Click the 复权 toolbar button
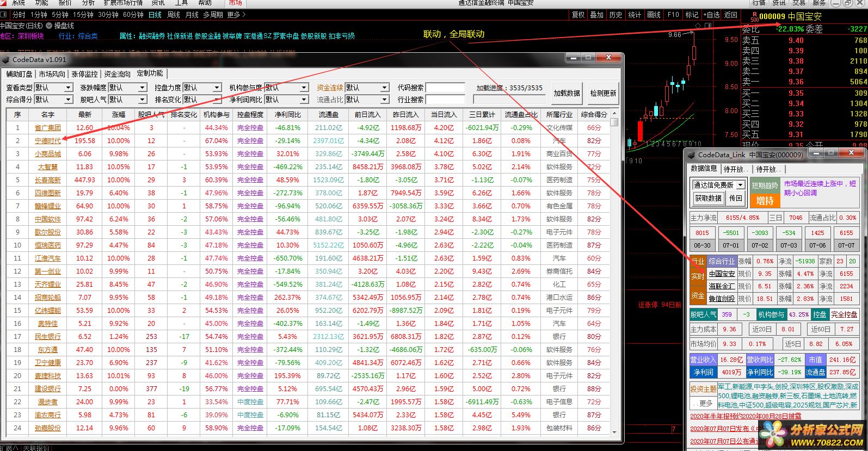 [578, 15]
